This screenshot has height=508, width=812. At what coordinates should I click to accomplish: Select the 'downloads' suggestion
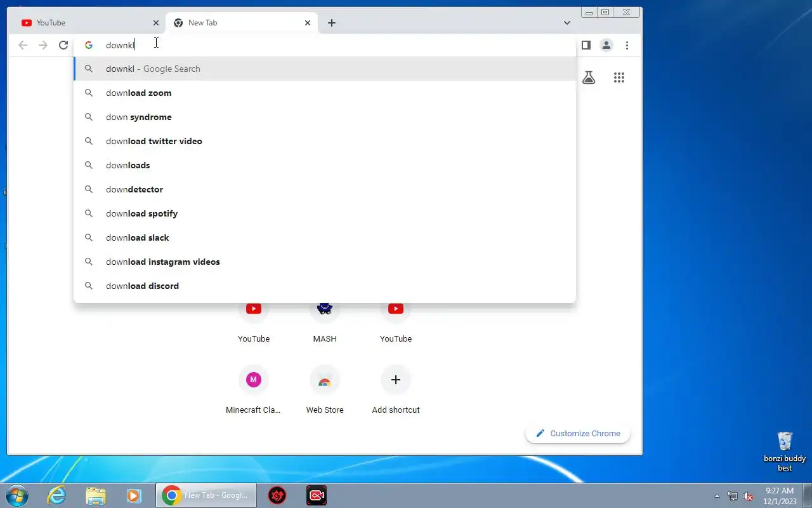point(325,165)
